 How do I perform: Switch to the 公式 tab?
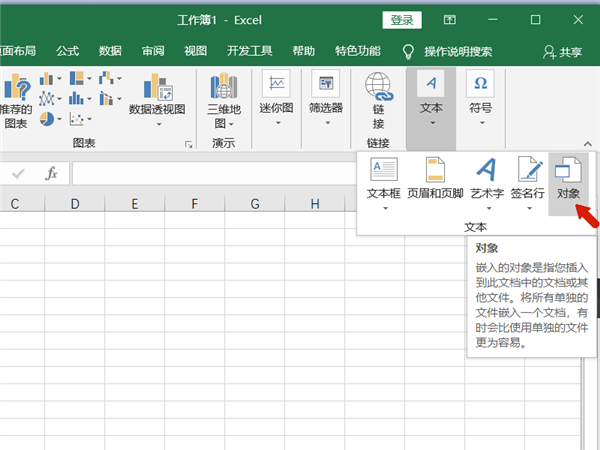click(x=67, y=51)
